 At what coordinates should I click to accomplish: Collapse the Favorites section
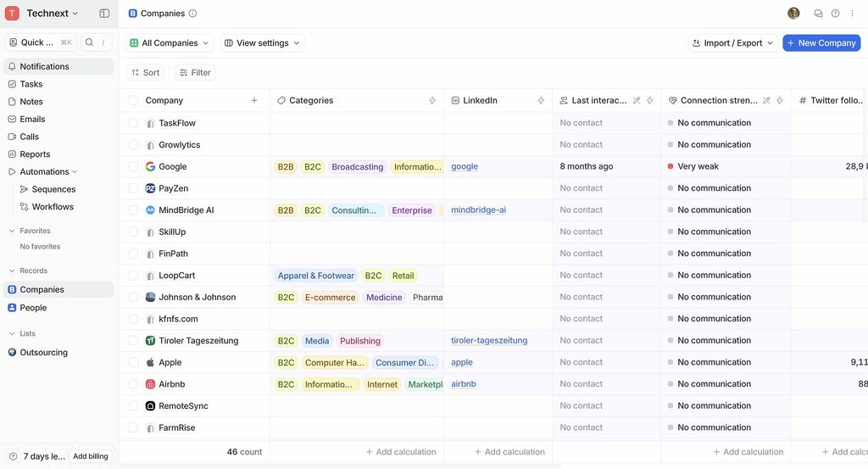12,231
